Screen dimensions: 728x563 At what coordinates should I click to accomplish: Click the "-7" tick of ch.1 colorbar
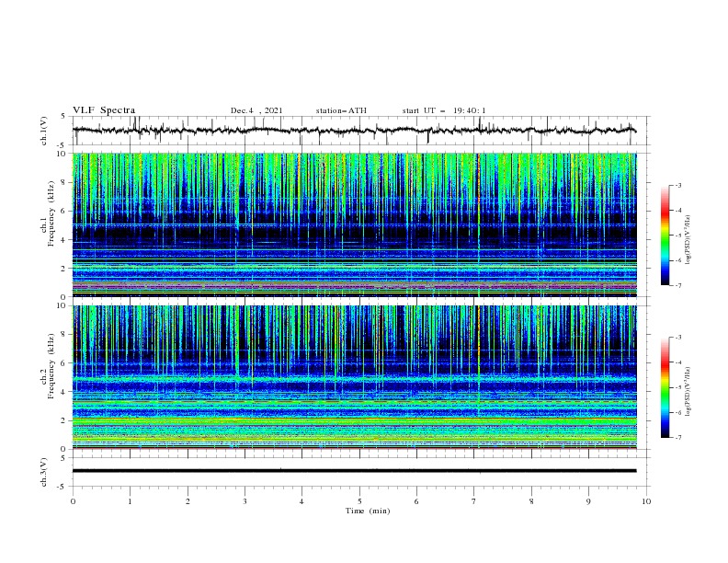point(678,285)
